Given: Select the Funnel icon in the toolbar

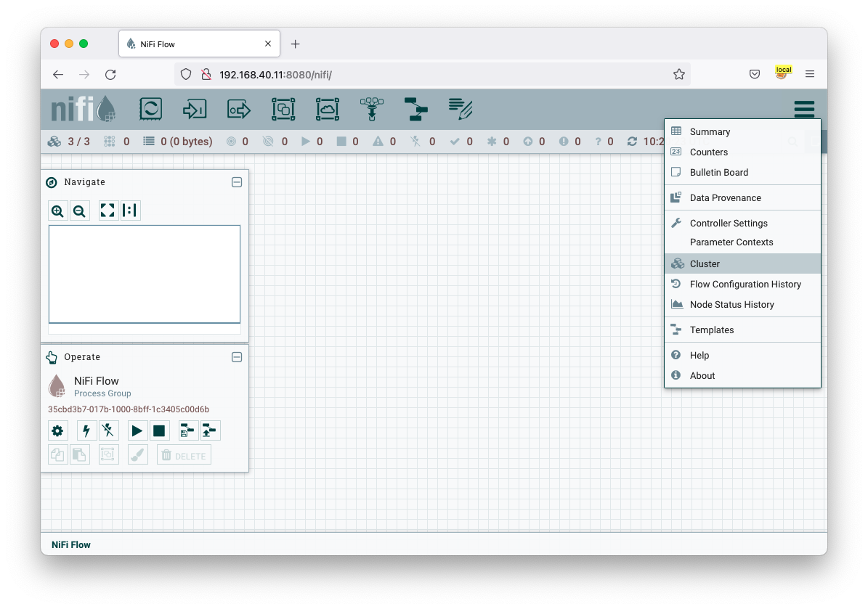Looking at the screenshot, I should pyautogui.click(x=371, y=108).
